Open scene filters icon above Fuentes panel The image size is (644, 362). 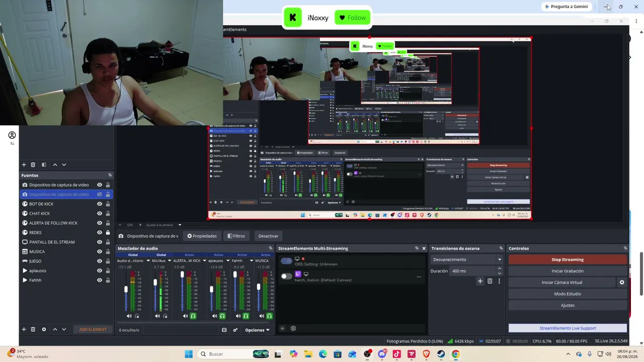tap(44, 164)
